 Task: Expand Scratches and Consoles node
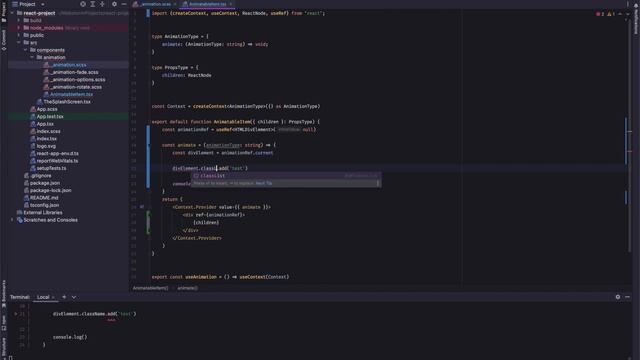12,220
